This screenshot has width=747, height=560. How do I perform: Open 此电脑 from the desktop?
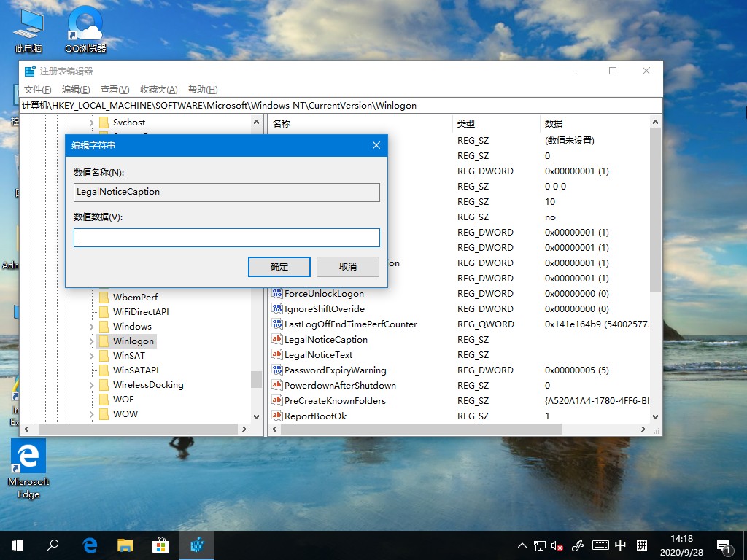[x=27, y=22]
